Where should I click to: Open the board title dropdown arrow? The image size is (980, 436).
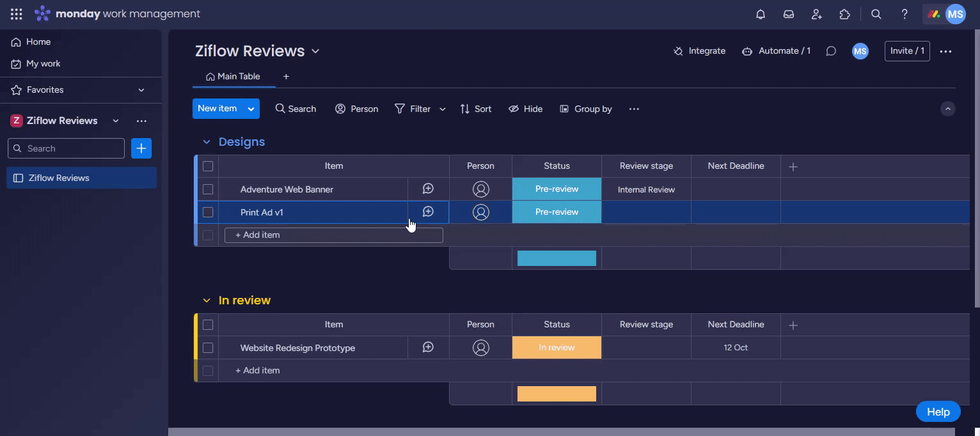pos(315,51)
